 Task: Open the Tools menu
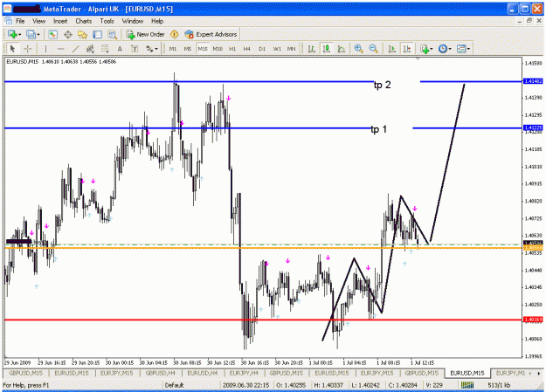click(x=107, y=21)
